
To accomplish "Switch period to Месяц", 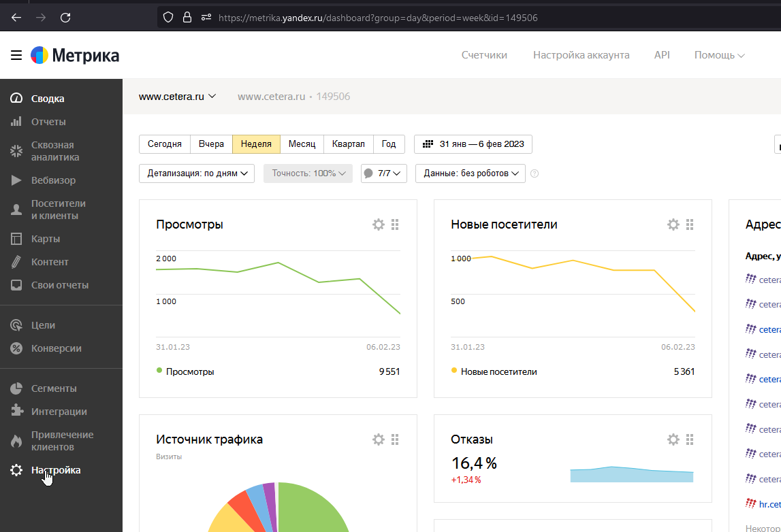I will coord(302,144).
